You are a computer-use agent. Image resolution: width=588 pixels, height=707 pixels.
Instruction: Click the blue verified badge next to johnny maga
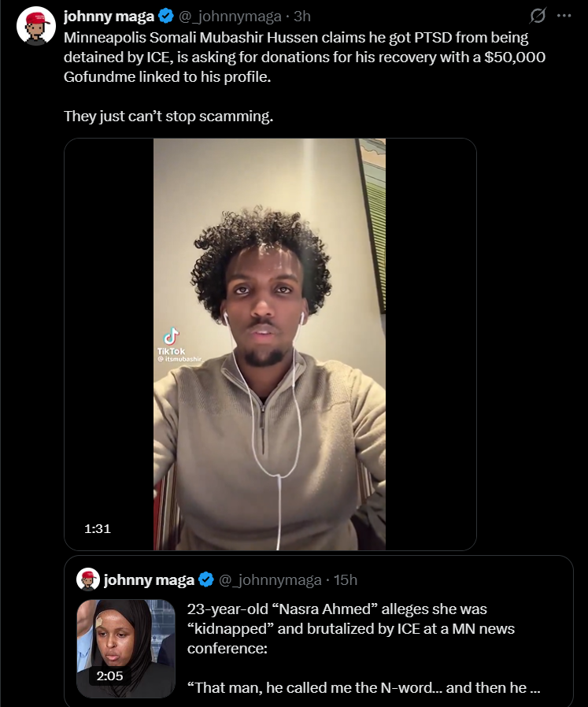tap(166, 17)
